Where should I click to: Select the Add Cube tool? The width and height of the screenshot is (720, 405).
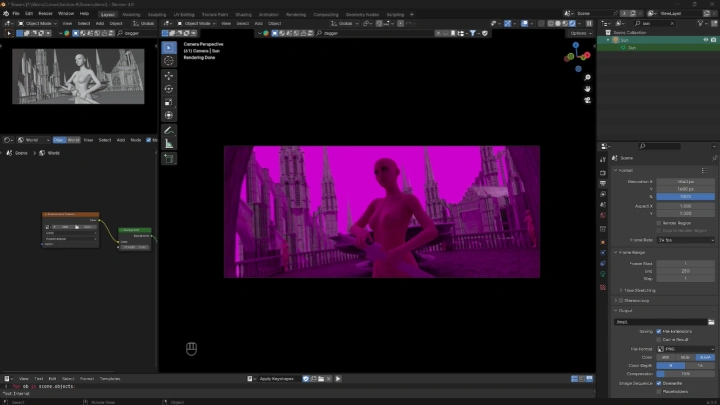coord(169,159)
